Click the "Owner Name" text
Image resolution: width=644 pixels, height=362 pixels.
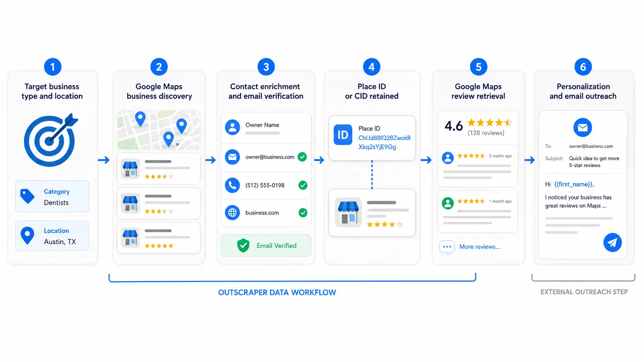pos(262,125)
